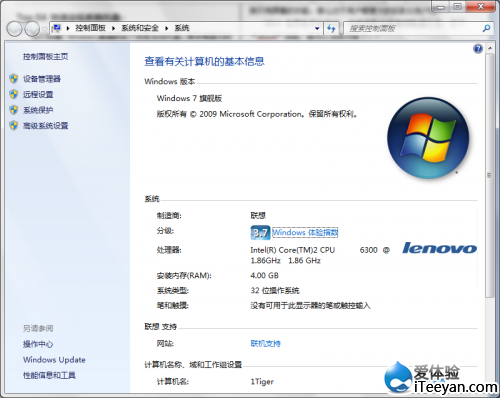Click the refresh button next to address bar
This screenshot has height=398, width=500.
[x=331, y=29]
